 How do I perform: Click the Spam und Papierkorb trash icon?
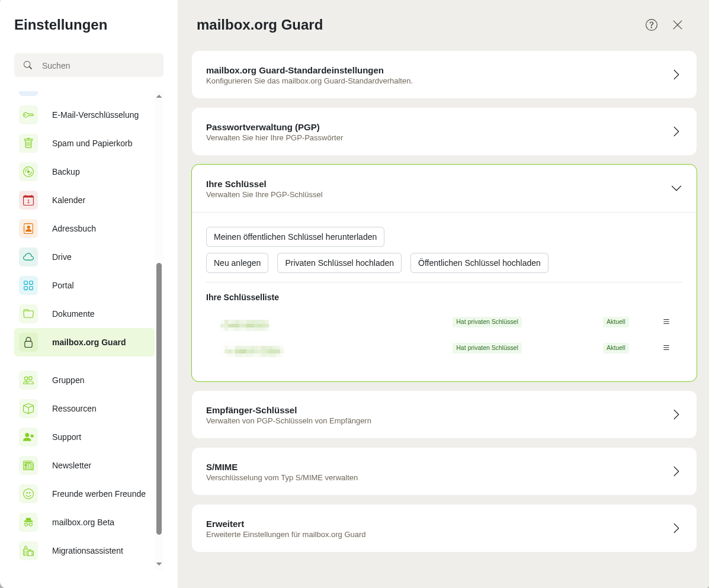point(28,143)
